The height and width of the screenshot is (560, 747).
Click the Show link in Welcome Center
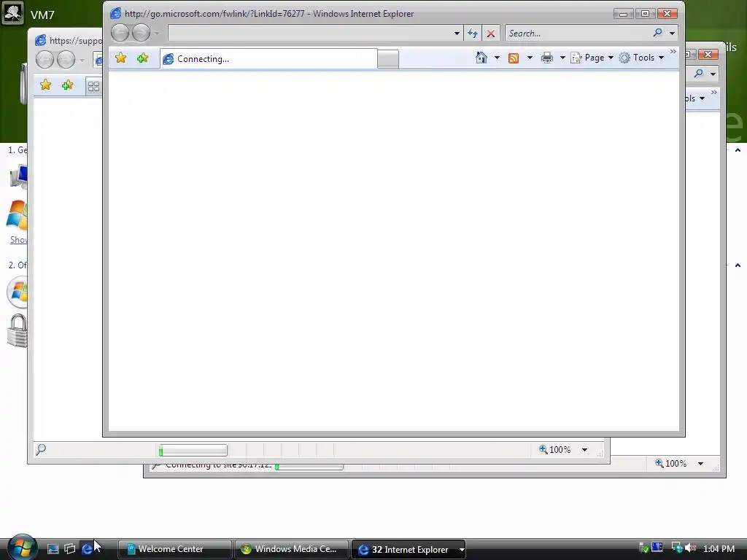coord(18,240)
